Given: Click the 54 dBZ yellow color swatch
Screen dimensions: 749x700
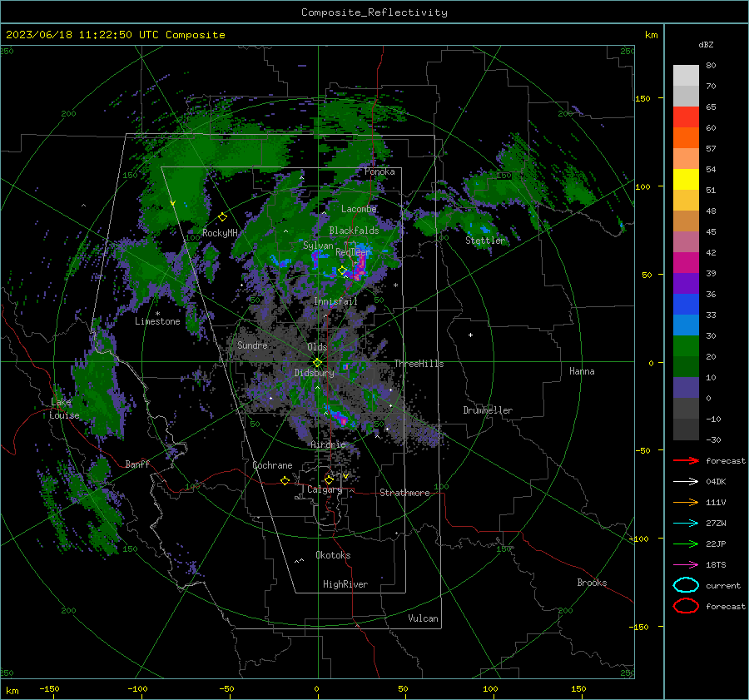Looking at the screenshot, I should point(686,179).
